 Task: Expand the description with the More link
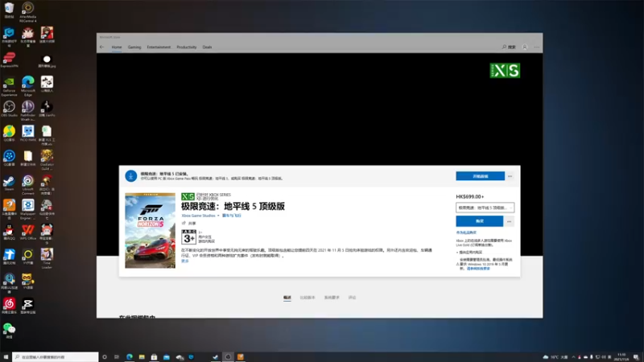[185, 261]
